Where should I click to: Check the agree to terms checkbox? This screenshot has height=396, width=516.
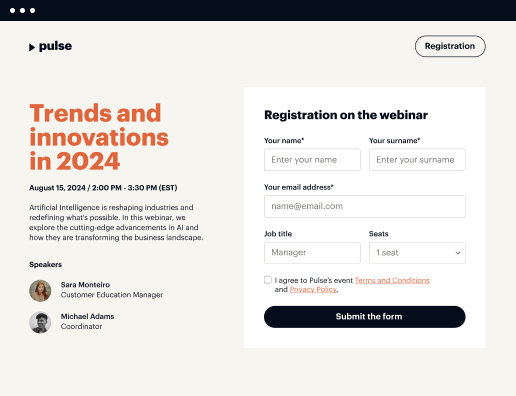[268, 280]
